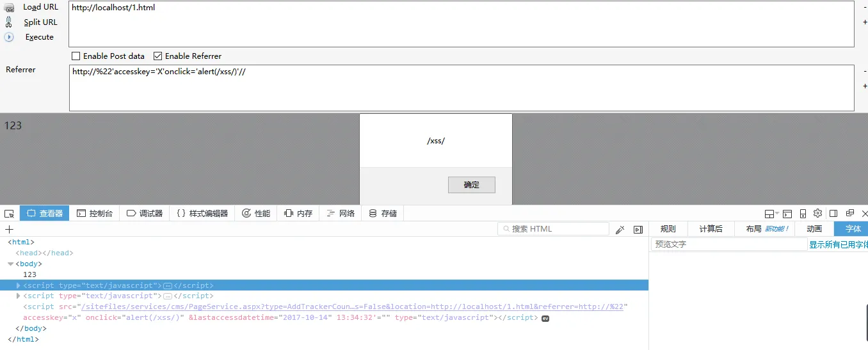Click the Split URL label

point(41,22)
